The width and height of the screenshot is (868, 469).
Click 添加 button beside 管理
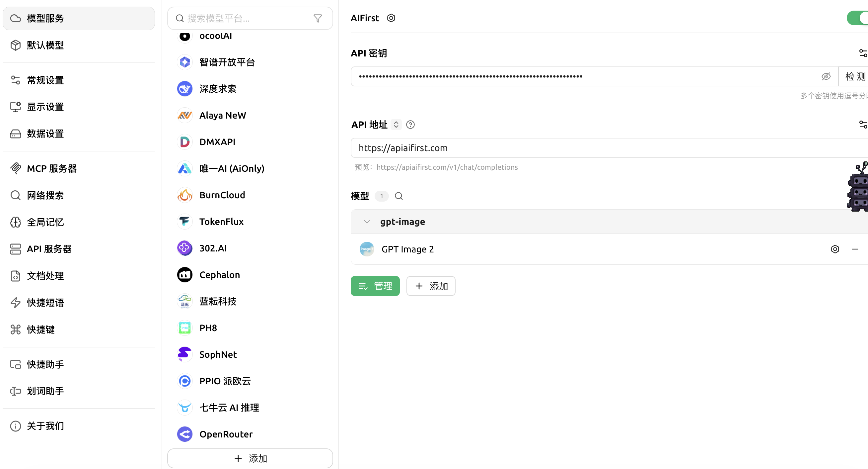(431, 286)
